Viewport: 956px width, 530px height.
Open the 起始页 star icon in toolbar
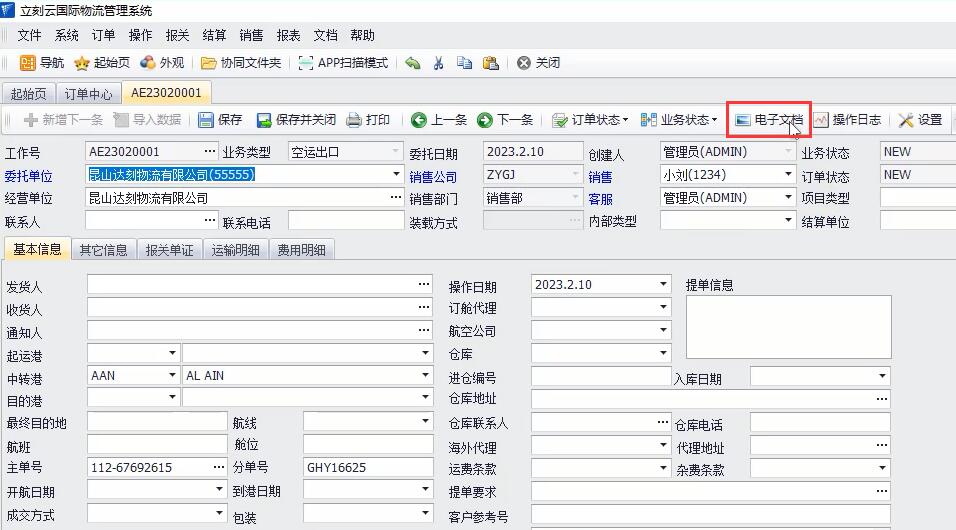tap(82, 63)
